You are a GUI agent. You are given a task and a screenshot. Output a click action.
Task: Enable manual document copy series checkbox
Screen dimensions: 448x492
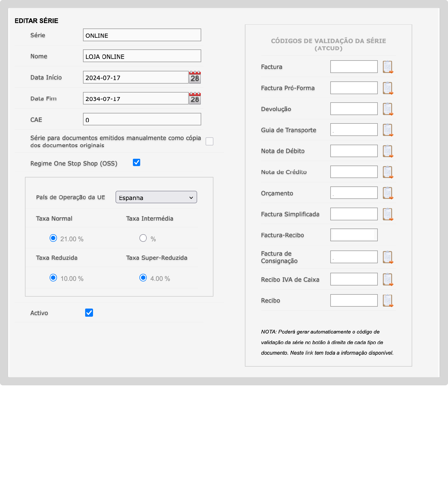click(x=209, y=141)
